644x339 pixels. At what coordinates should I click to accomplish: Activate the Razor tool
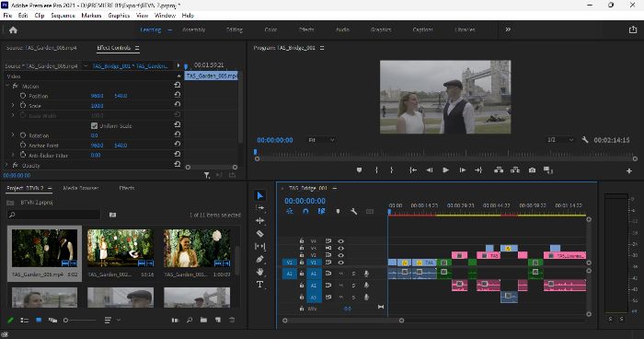coord(260,234)
